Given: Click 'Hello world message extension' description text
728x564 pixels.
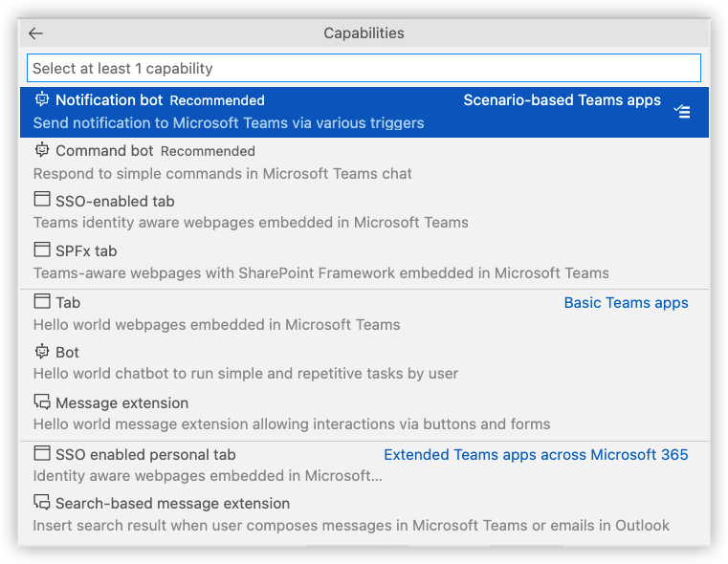Looking at the screenshot, I should (x=292, y=424).
